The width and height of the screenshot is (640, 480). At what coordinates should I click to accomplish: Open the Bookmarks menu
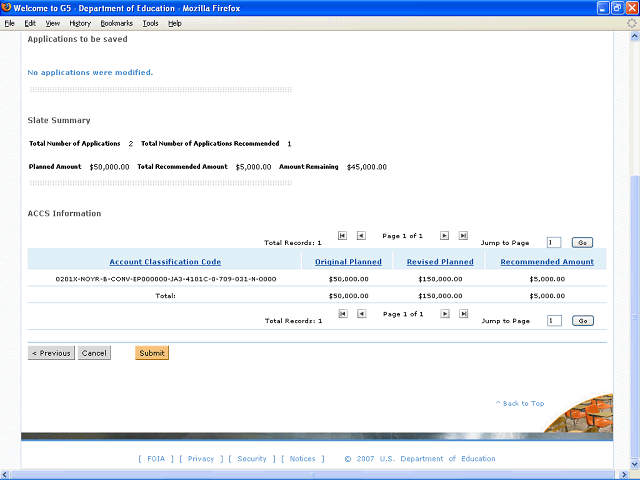[117, 23]
